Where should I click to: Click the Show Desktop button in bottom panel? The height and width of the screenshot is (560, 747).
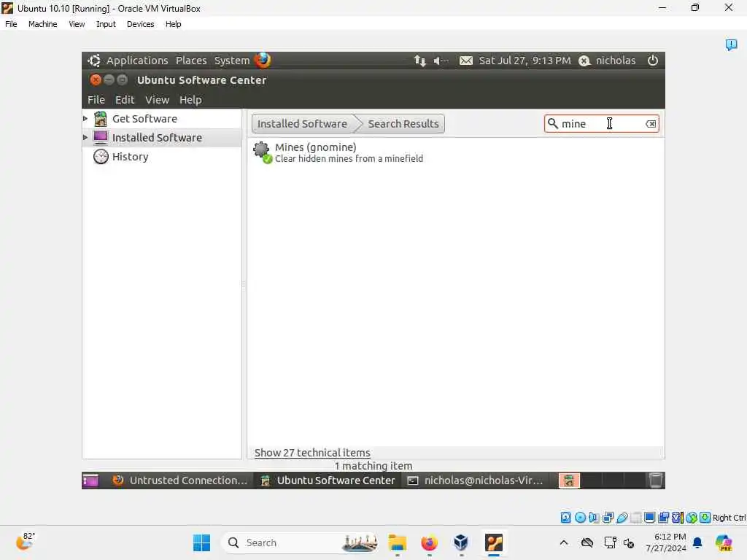point(90,481)
